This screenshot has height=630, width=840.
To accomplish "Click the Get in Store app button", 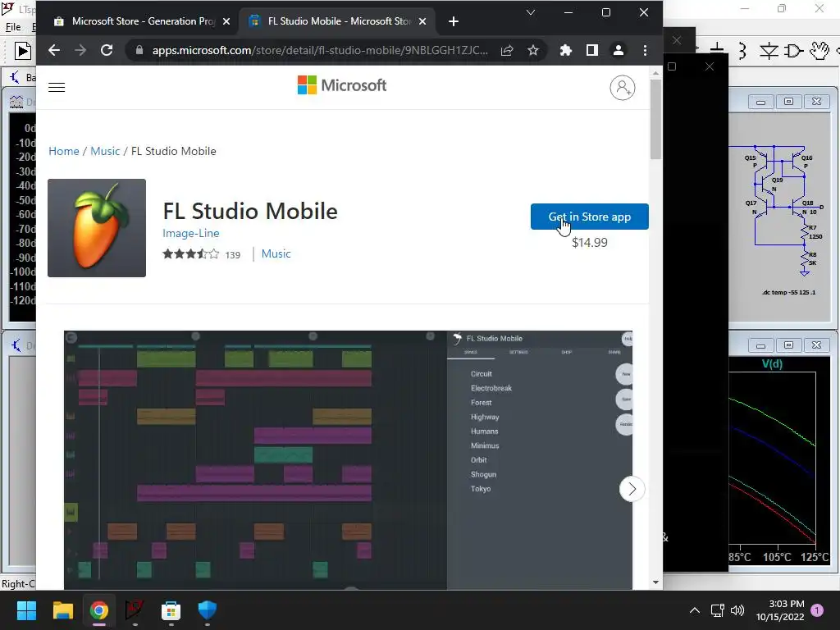I will click(x=589, y=217).
